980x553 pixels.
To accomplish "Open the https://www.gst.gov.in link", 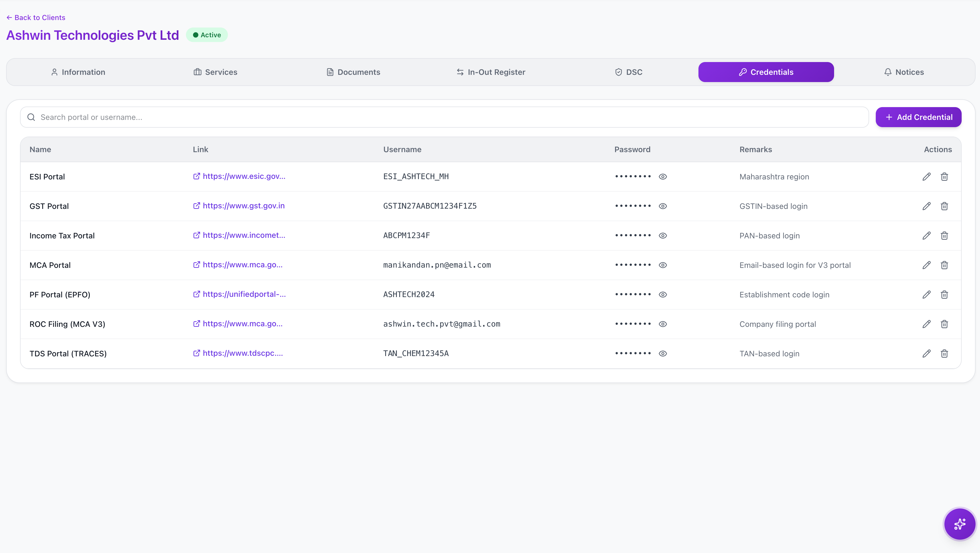I will tap(239, 206).
